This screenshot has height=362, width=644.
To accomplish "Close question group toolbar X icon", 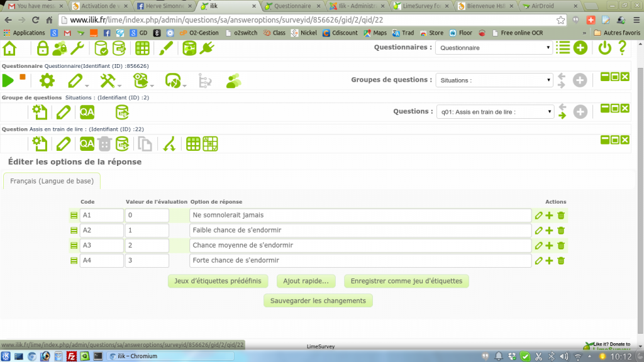I will click(625, 108).
